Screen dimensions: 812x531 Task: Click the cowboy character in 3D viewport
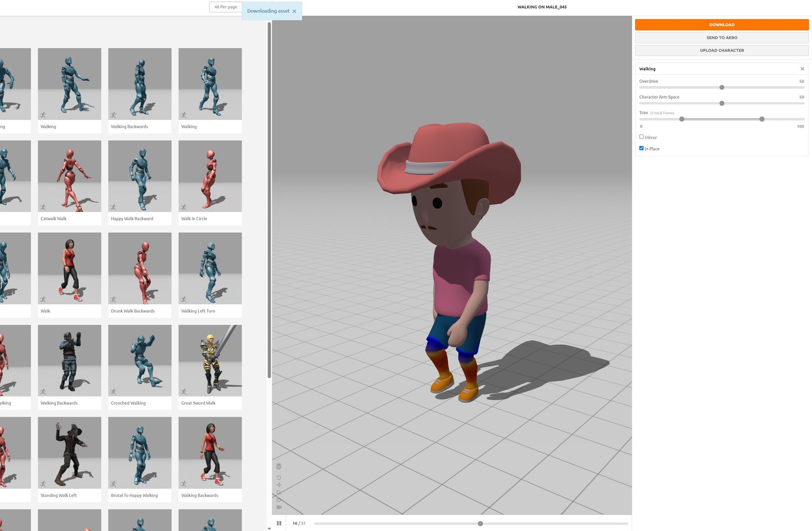(x=449, y=263)
